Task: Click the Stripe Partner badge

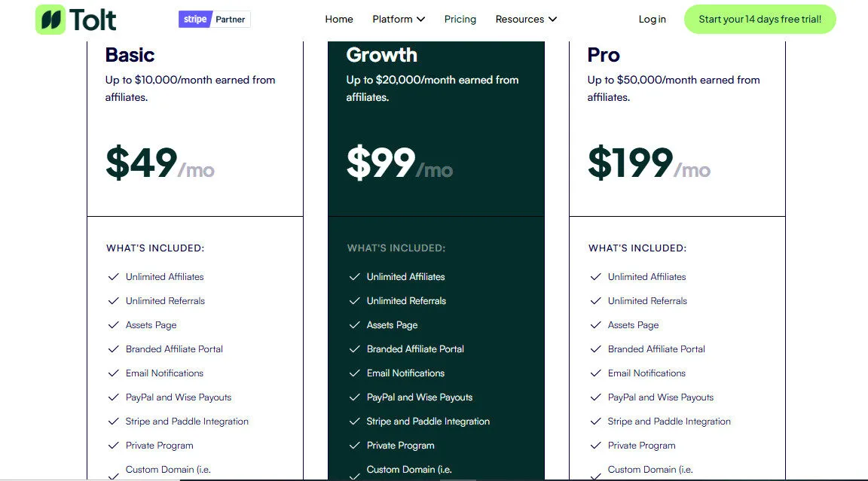Action: pyautogui.click(x=214, y=19)
